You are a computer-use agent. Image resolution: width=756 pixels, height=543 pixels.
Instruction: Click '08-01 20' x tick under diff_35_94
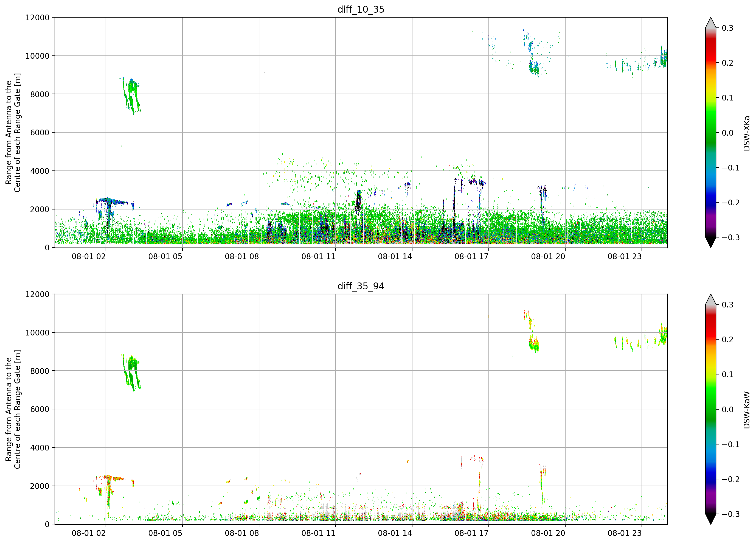coord(548,533)
